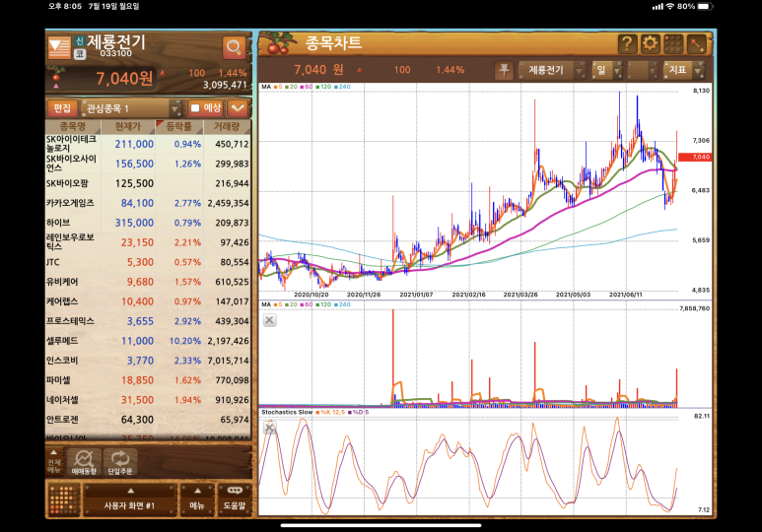Select SK바이오팜 row
The image size is (762, 532).
click(148, 183)
